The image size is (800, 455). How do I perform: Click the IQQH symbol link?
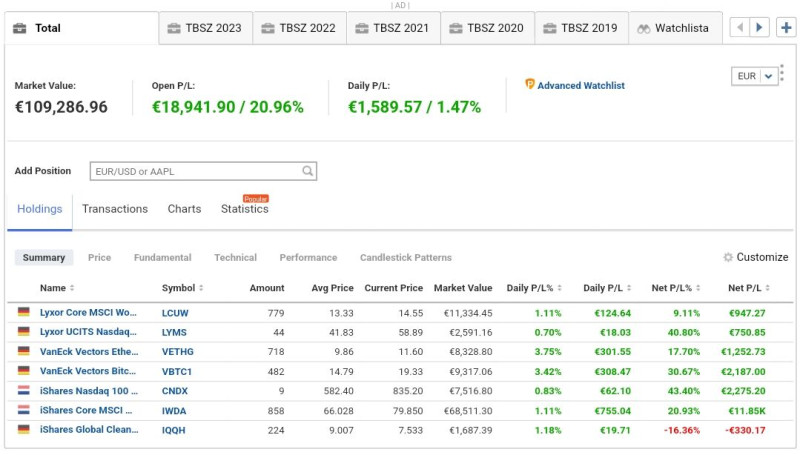coord(173,430)
